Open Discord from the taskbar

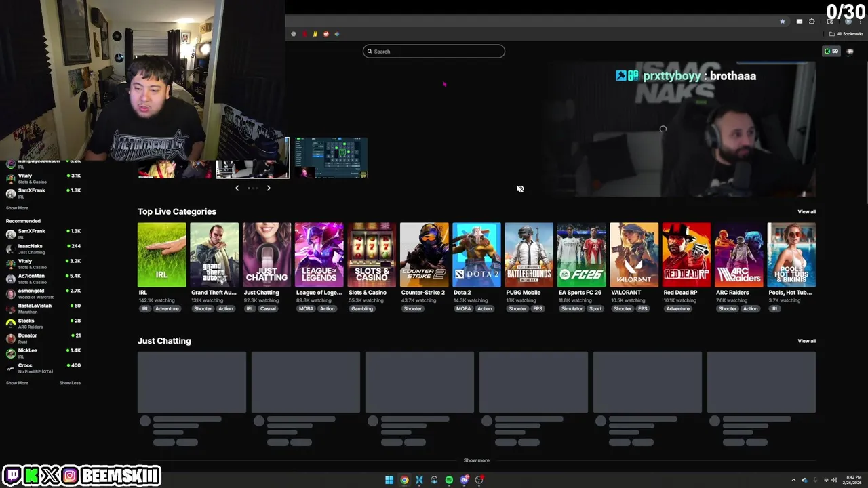464,480
